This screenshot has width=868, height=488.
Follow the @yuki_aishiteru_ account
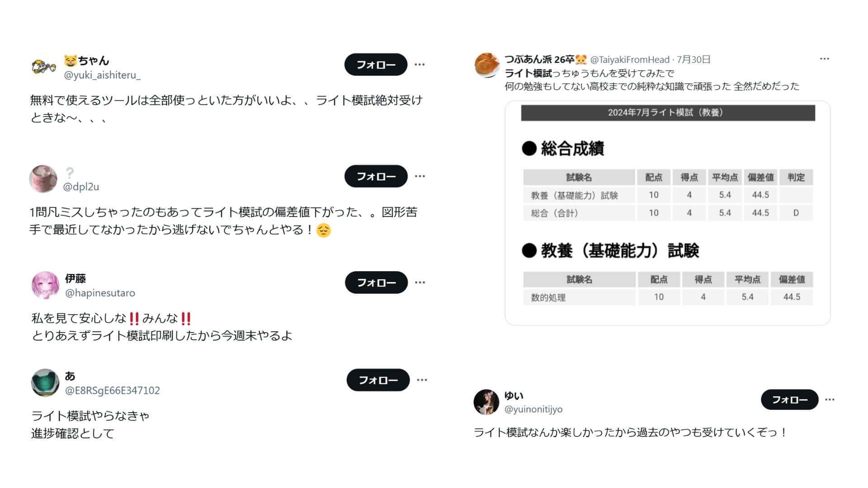coord(376,65)
